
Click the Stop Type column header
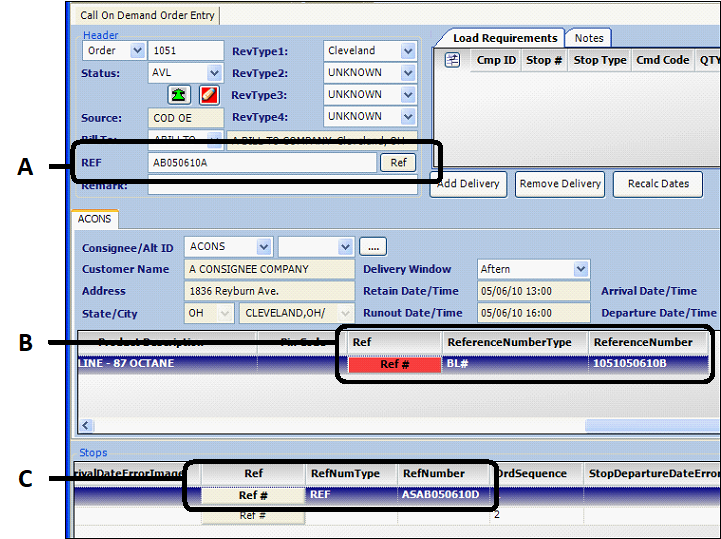pos(600,60)
